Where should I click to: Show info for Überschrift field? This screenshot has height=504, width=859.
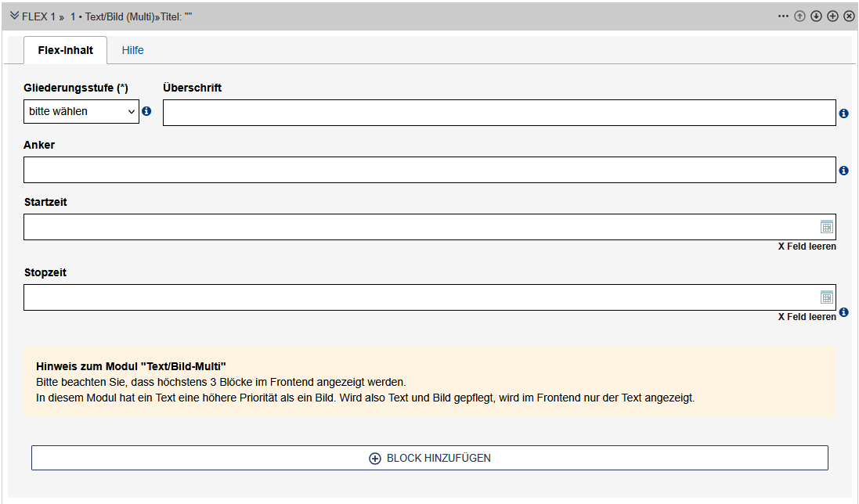pyautogui.click(x=843, y=113)
